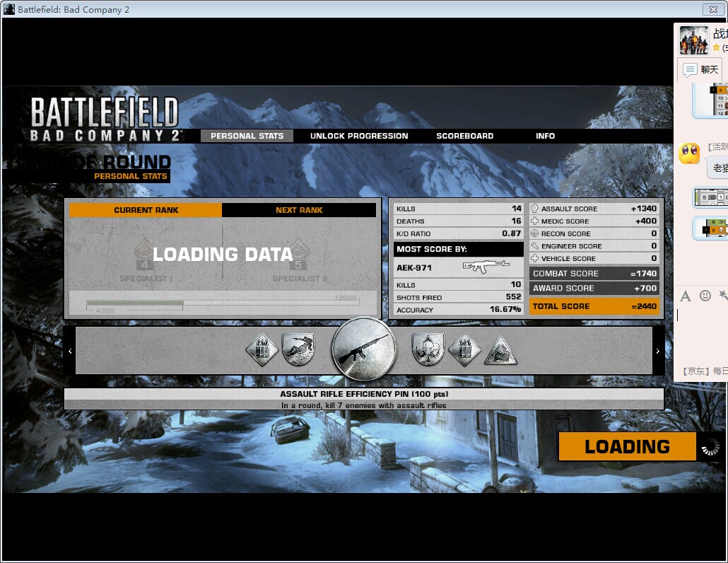Image resolution: width=728 pixels, height=563 pixels.
Task: Select the soldier shield pin left of the rifle pin
Action: (x=298, y=349)
